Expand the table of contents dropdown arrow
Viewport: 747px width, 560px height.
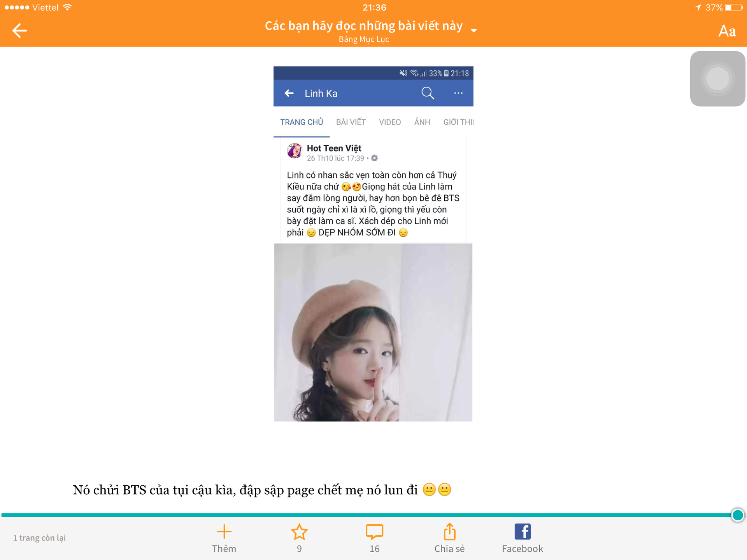[x=473, y=31]
